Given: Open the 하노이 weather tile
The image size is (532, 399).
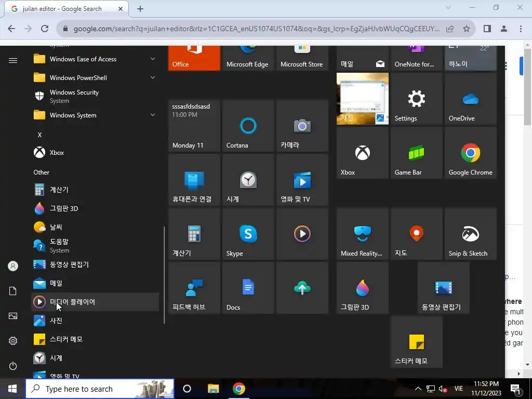Looking at the screenshot, I should [471, 58].
